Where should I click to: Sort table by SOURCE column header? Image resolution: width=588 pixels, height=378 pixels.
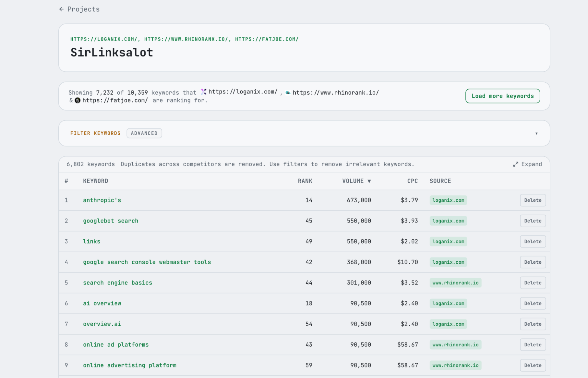[x=440, y=181]
